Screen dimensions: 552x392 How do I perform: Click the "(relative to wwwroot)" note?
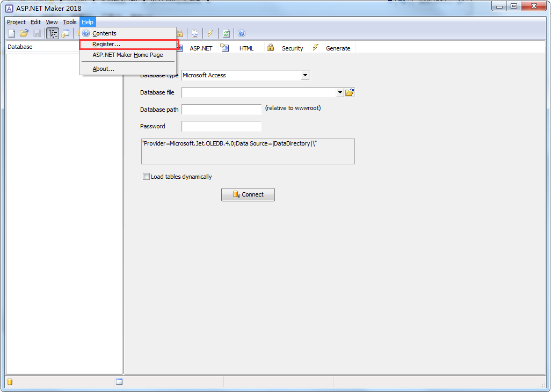[x=293, y=108]
